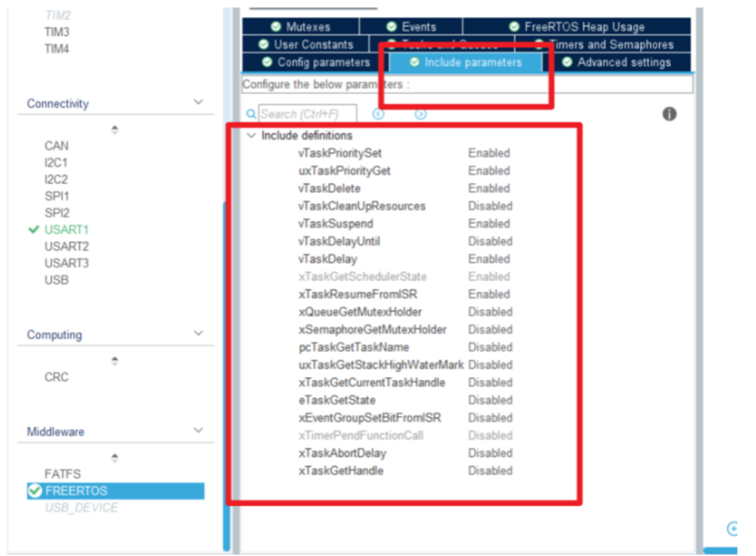This screenshot has height=556, width=756.
Task: Open the Mutexes tab
Action: click(x=300, y=27)
